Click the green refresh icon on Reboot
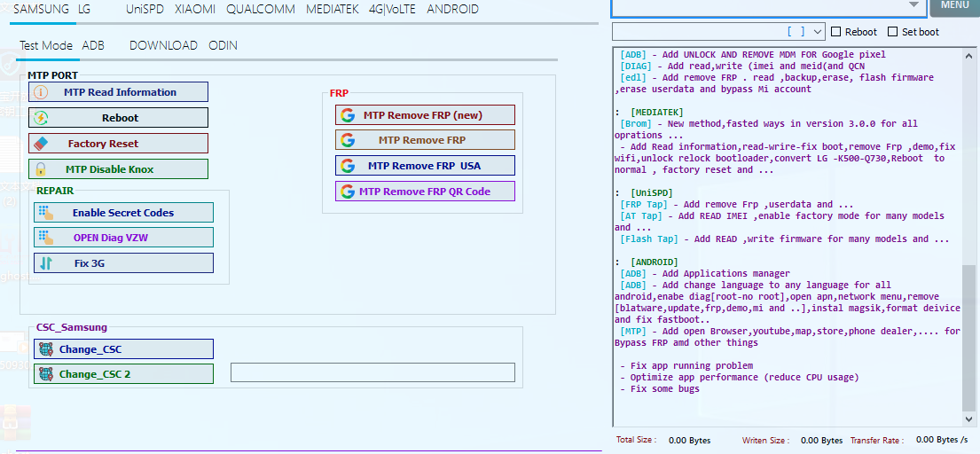This screenshot has width=980, height=454. 41,118
